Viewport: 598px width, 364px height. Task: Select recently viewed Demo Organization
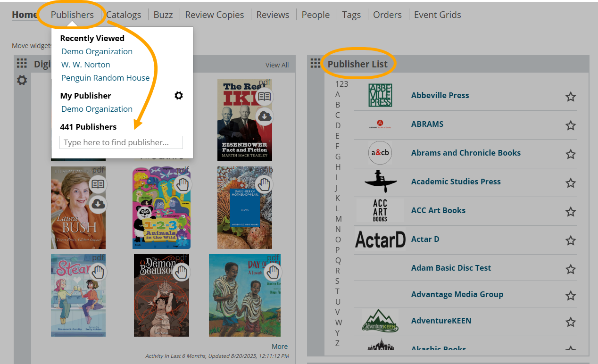[x=97, y=51]
